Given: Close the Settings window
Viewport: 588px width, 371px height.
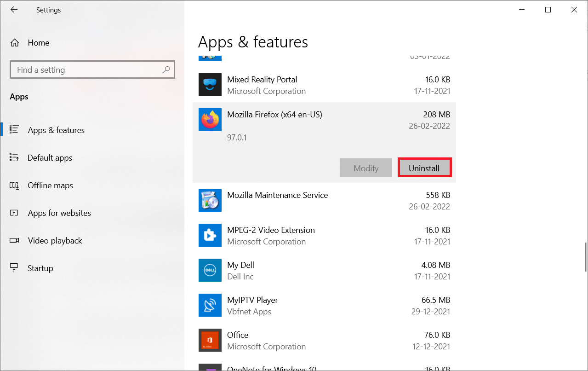Looking at the screenshot, I should (x=574, y=10).
